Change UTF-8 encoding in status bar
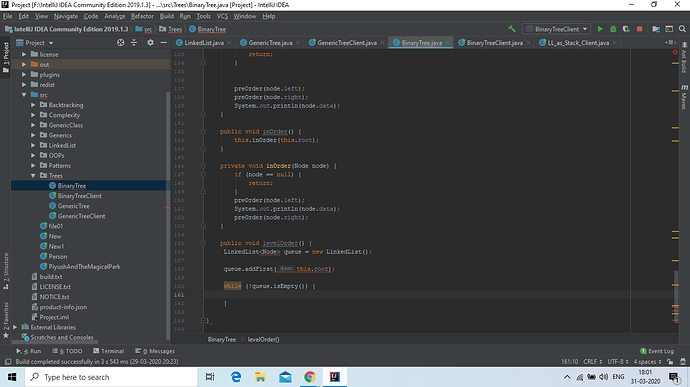The height and width of the screenshot is (387, 690). coord(618,361)
